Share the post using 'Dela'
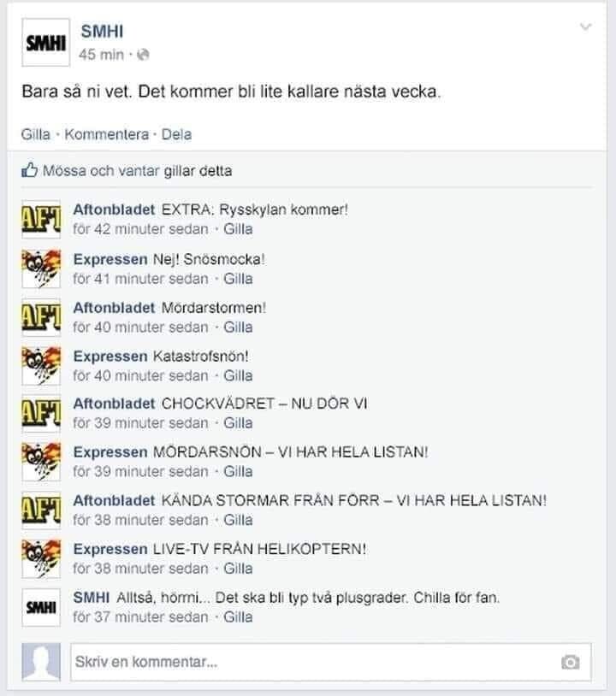This screenshot has width=616, height=696. [176, 134]
